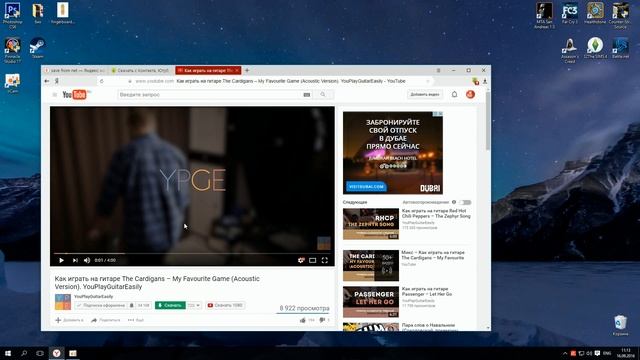The image size is (640, 360).
Task: Enter fullscreen in video player
Action: click(x=324, y=260)
